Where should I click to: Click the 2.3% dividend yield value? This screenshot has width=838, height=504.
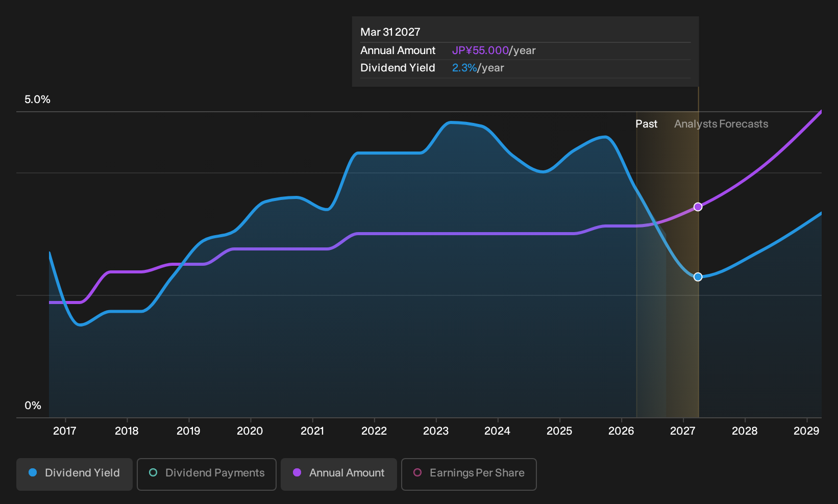point(464,68)
